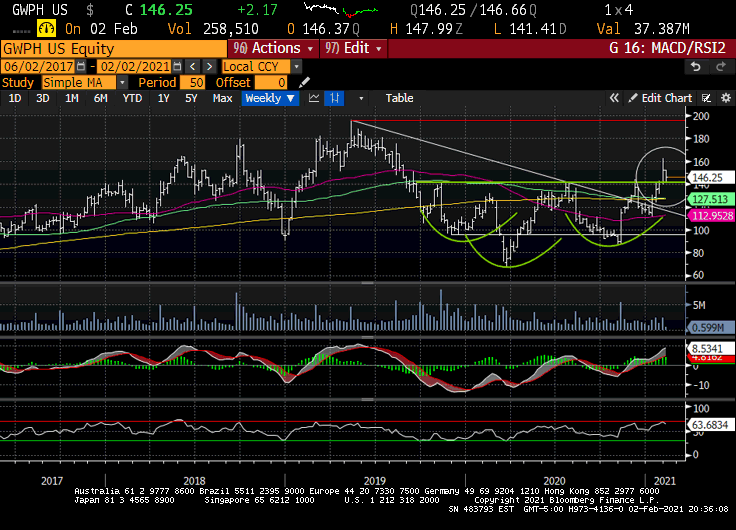Select the 1D range tab

tap(15, 98)
